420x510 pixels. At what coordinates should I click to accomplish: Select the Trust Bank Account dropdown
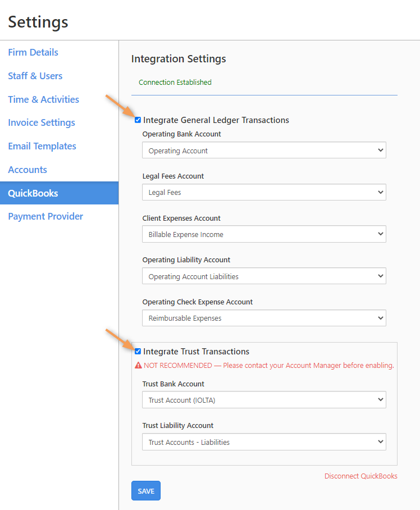(264, 400)
